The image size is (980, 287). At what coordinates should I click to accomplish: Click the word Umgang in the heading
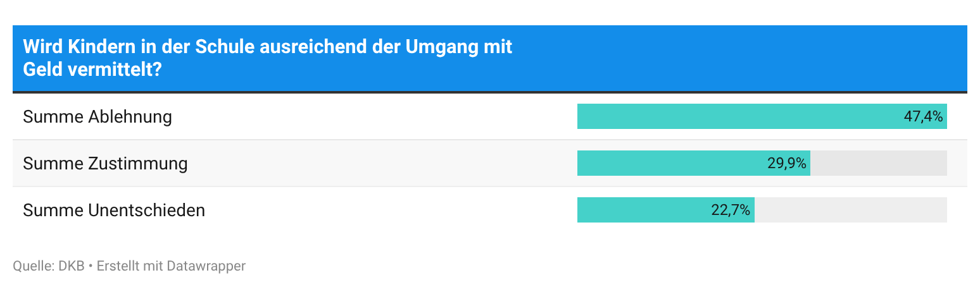point(440,47)
